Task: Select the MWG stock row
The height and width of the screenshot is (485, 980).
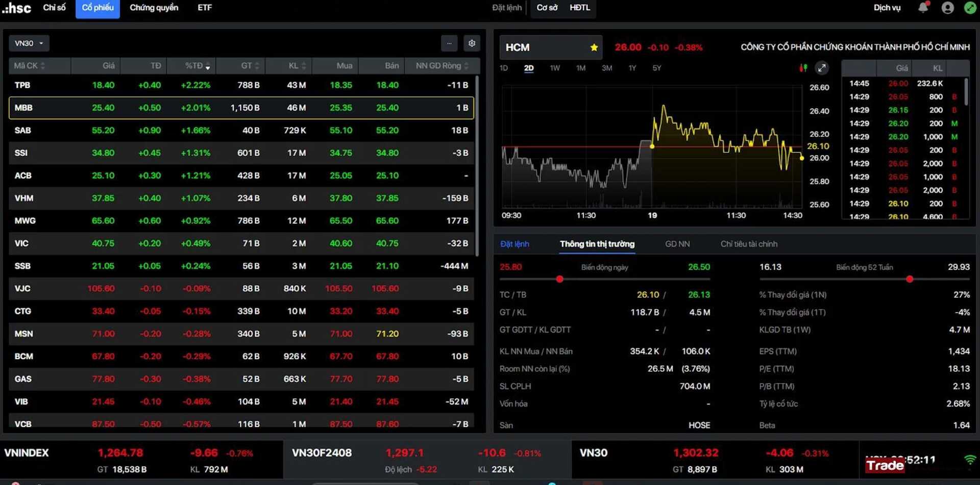Action: click(x=241, y=221)
